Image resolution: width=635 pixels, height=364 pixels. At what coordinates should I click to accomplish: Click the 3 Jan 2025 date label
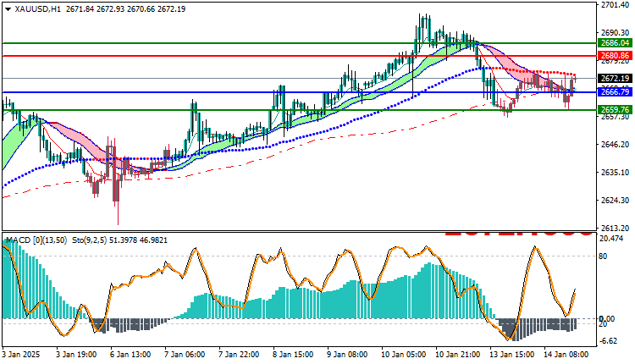tap(21, 355)
